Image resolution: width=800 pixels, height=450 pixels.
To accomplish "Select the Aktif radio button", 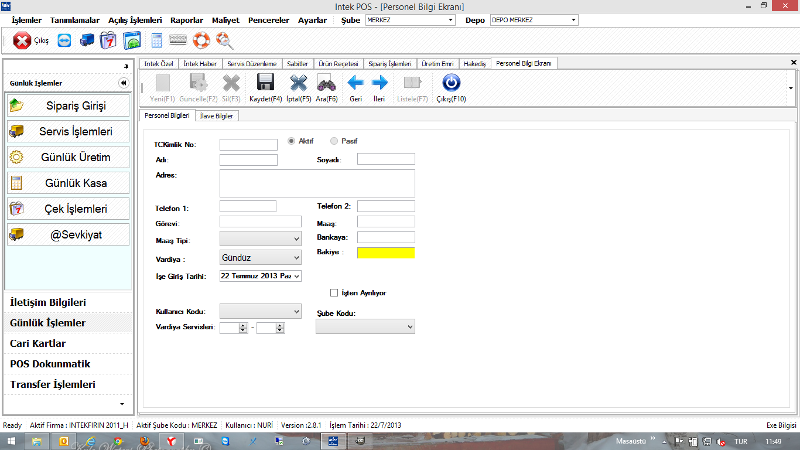I will [x=292, y=142].
